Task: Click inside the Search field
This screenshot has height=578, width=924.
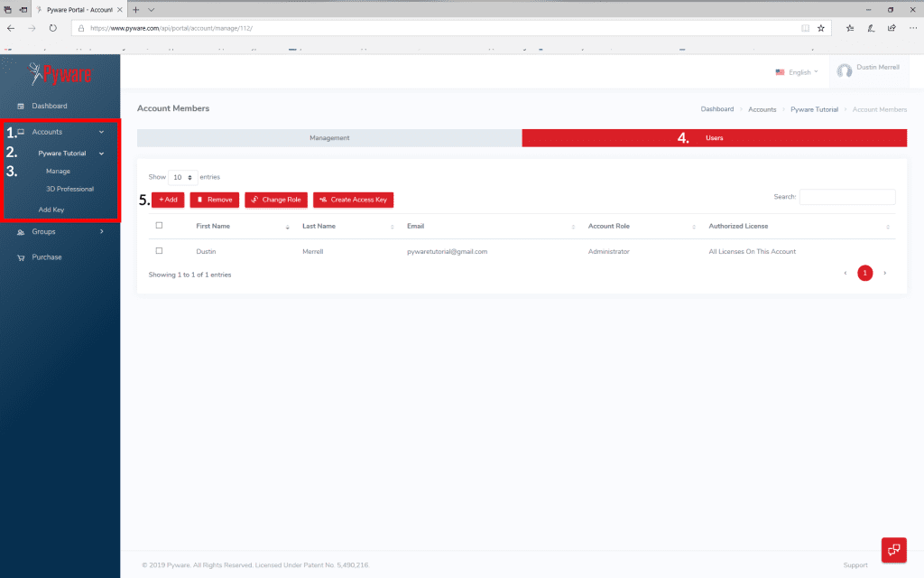Action: point(846,197)
